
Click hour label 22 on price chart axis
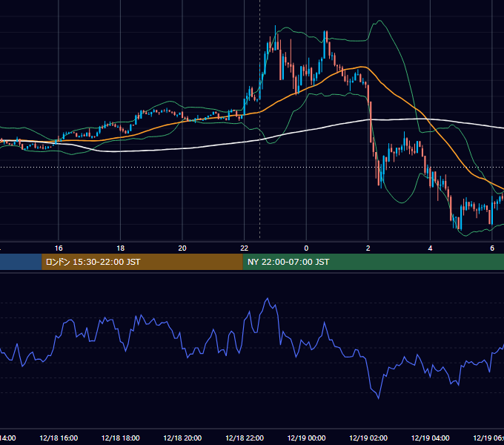click(245, 248)
